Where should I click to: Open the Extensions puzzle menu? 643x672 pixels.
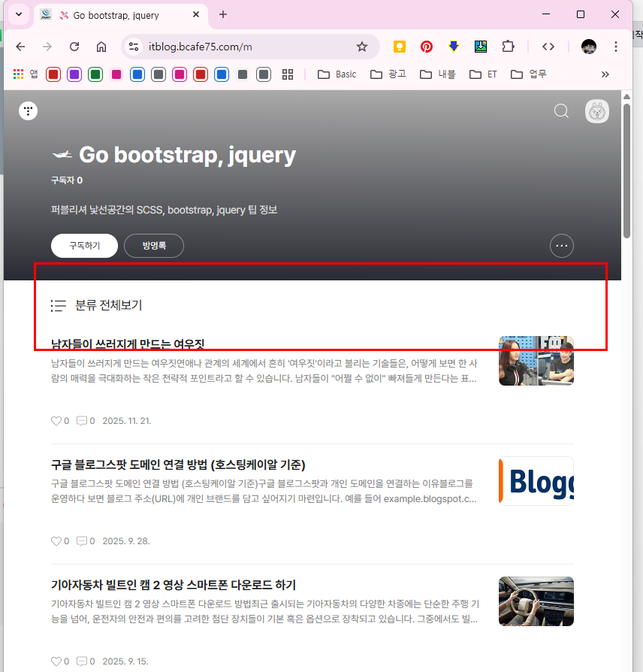[508, 47]
